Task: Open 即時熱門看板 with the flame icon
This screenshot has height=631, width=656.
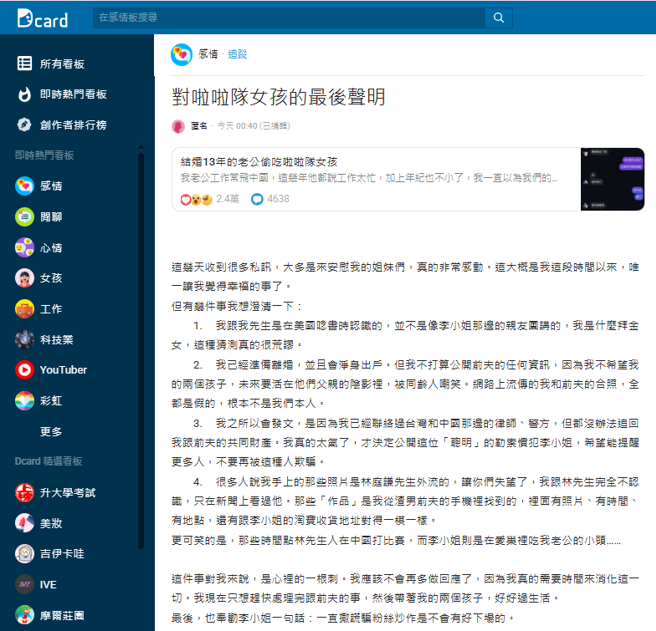Action: pyautogui.click(x=70, y=95)
